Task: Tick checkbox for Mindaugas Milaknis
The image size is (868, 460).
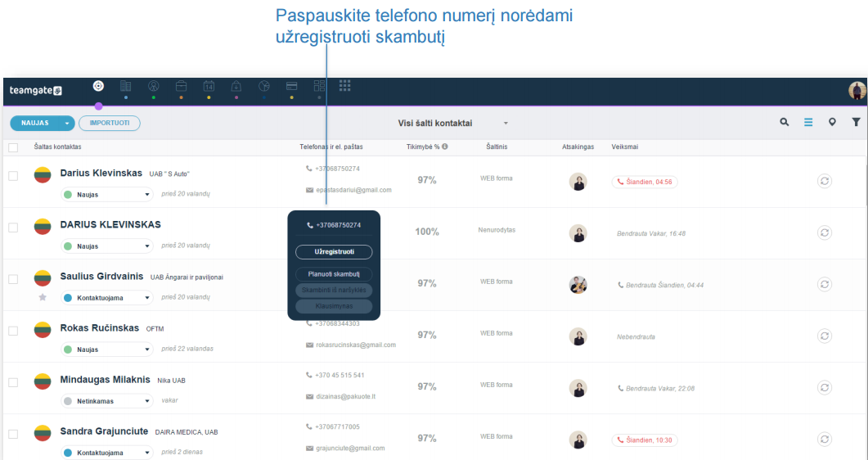Action: point(13,382)
